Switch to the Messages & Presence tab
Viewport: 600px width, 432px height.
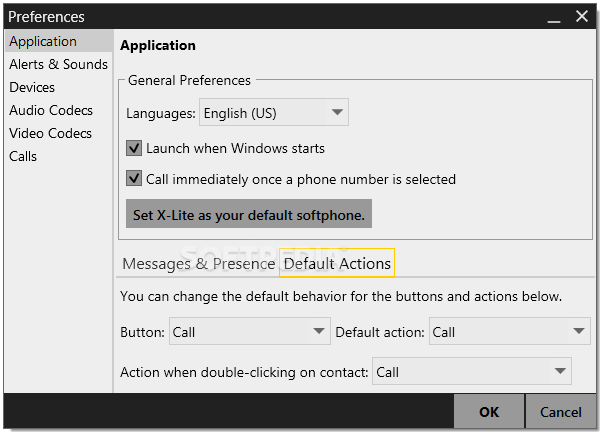pyautogui.click(x=199, y=264)
